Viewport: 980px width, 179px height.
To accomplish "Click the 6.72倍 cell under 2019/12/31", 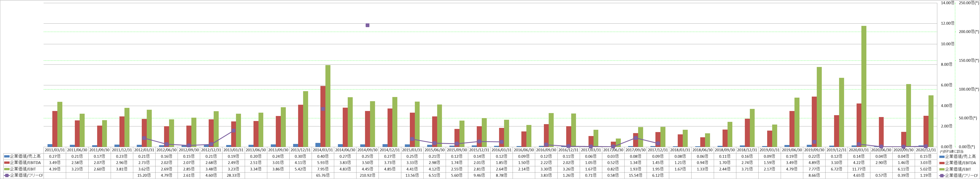I will 836,169.
